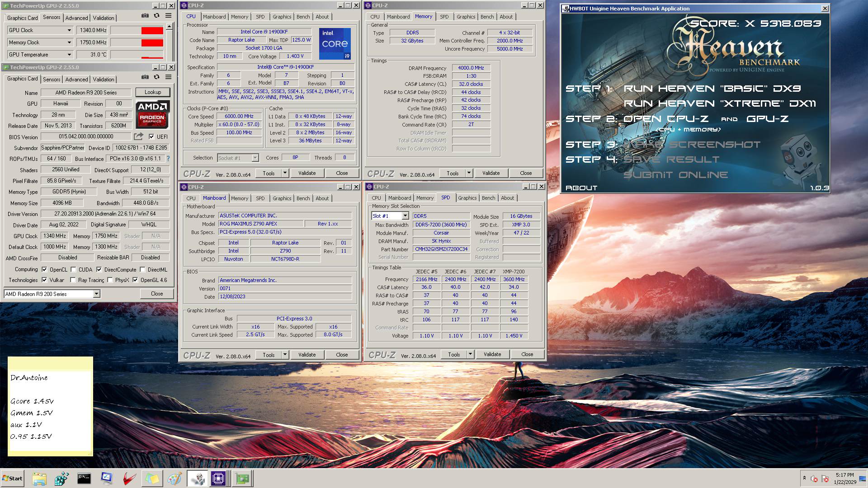Toggle the UEFI checkbox in GPU-Z
The height and width of the screenshot is (488, 868).
tap(151, 136)
